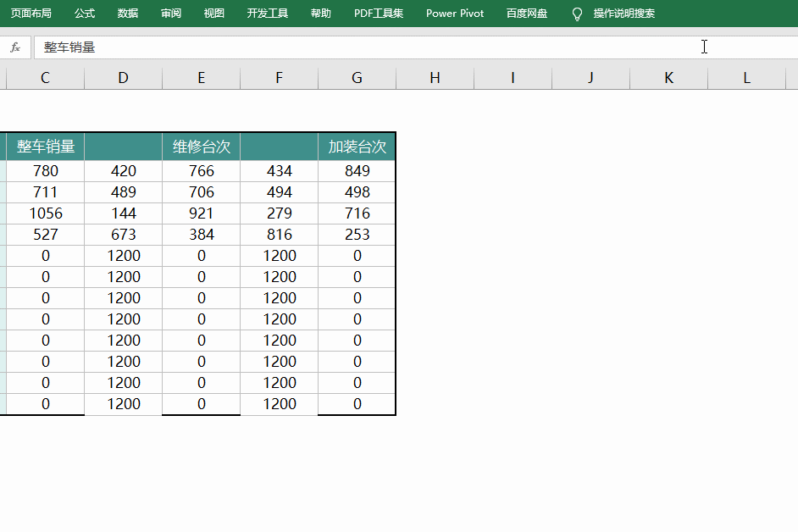Switch to the 数据 tab
The height and width of the screenshot is (532, 798).
[128, 14]
